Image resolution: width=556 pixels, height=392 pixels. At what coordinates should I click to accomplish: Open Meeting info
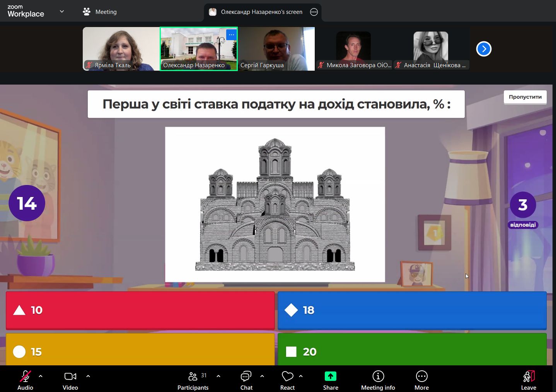(x=378, y=376)
